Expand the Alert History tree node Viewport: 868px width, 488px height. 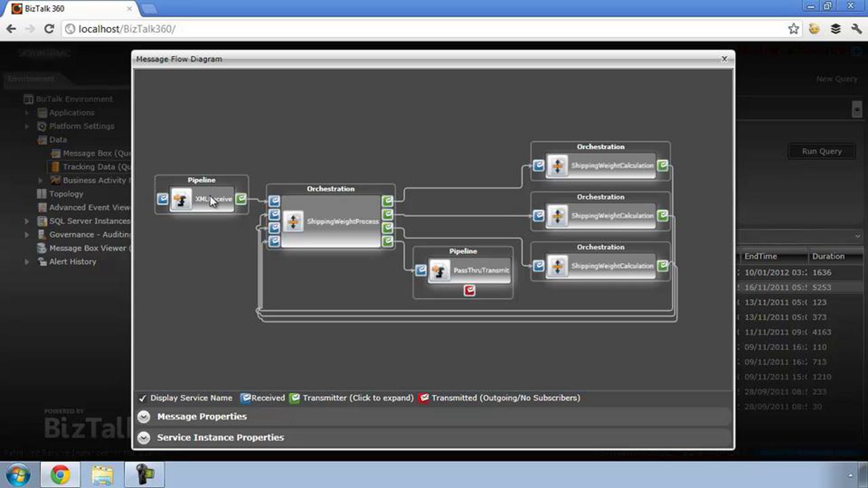tap(27, 262)
